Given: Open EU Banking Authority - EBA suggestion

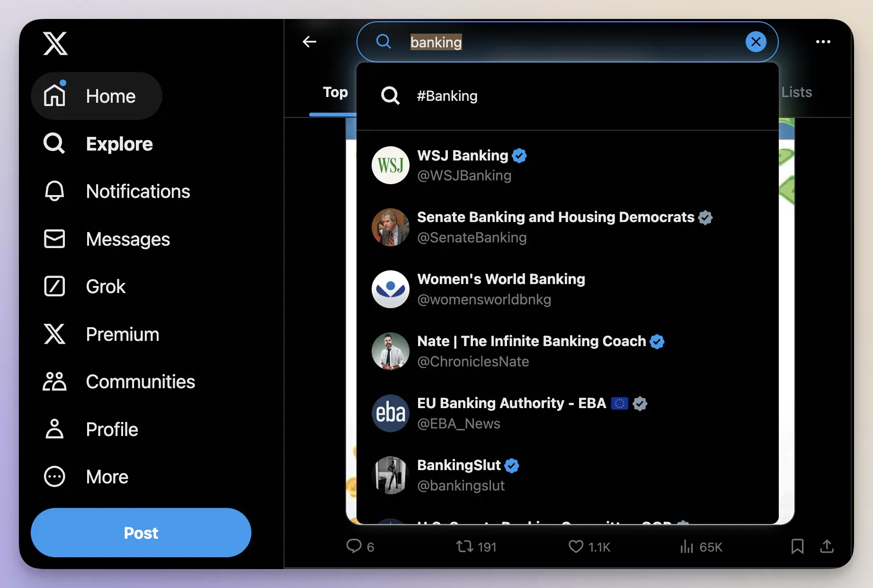Looking at the screenshot, I should (x=567, y=413).
